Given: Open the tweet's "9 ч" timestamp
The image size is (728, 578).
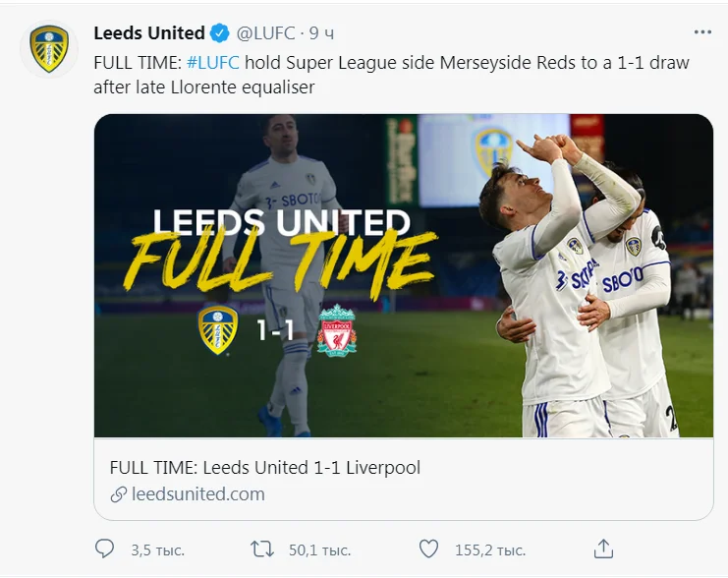Looking at the screenshot, I should pos(321,33).
